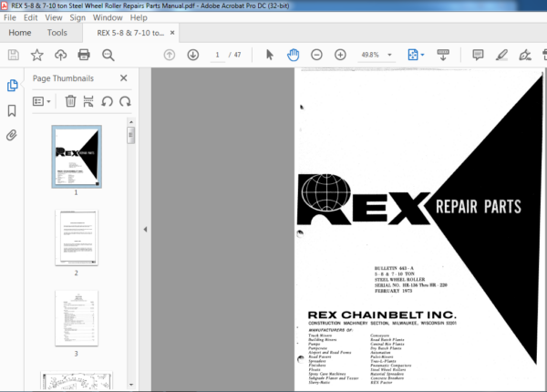Open the thumbnail options menu dropdown
The height and width of the screenshot is (392, 547).
(x=42, y=101)
